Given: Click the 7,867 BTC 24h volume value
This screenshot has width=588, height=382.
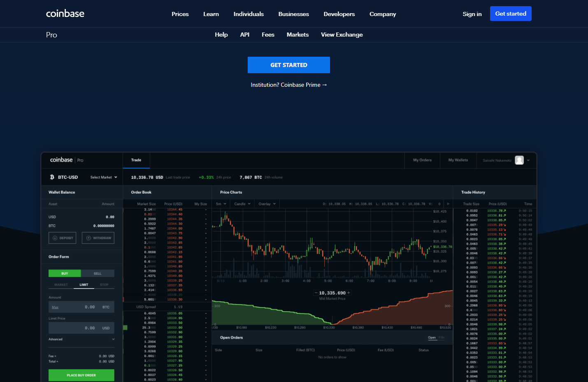Looking at the screenshot, I should (251, 178).
